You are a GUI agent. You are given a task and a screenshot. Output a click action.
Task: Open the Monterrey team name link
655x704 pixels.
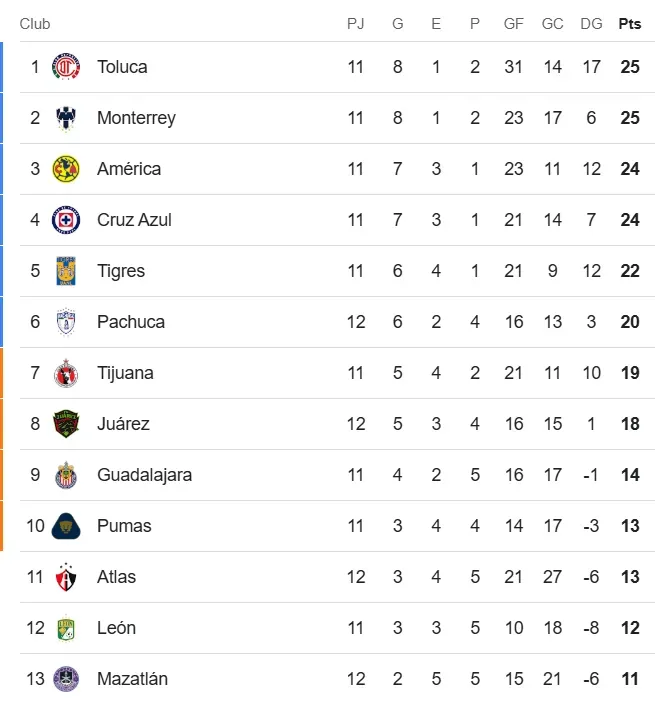pyautogui.click(x=136, y=118)
